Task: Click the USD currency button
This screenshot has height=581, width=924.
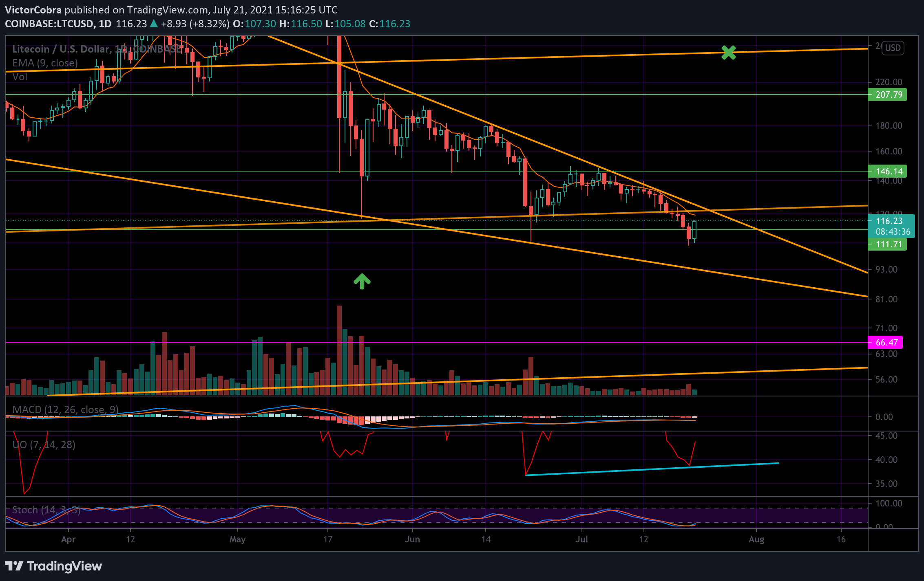Action: coord(893,48)
